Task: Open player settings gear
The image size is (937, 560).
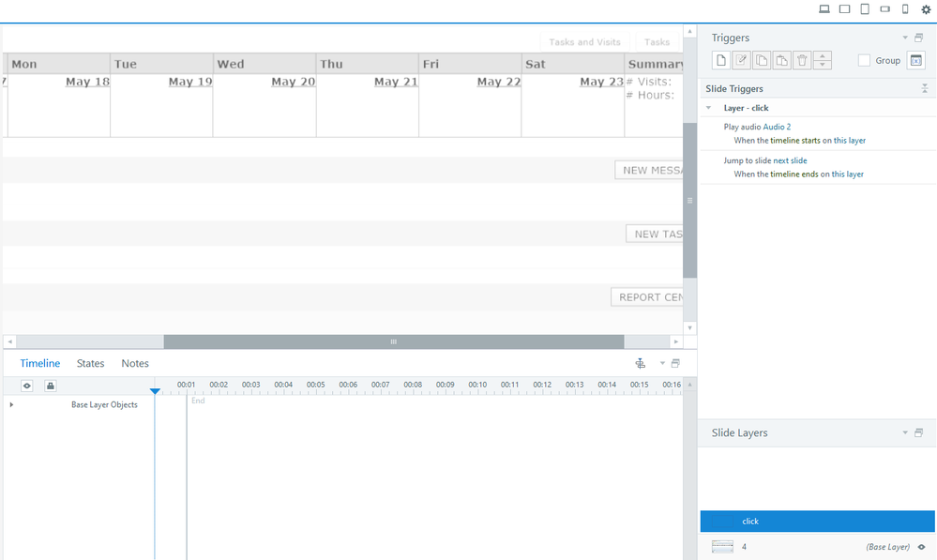Action: pos(926,9)
